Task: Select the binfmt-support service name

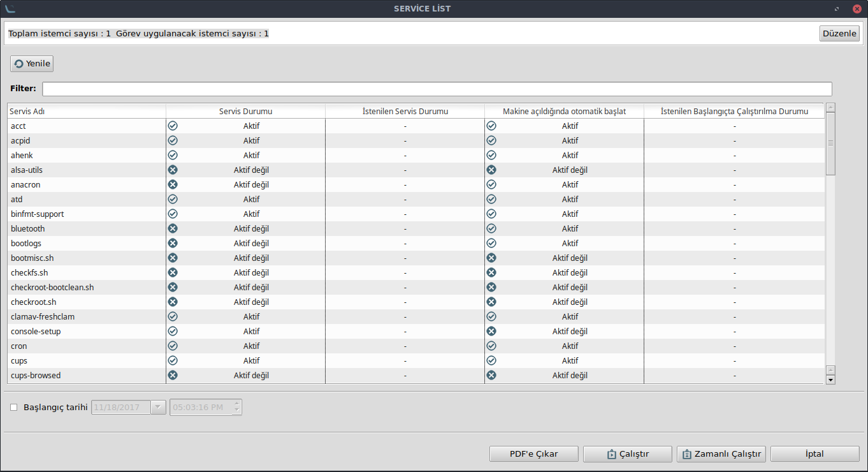Action: point(38,214)
